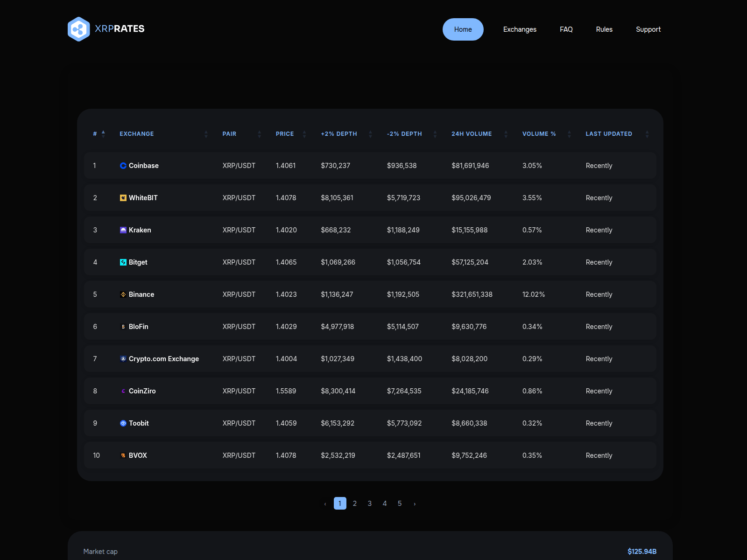The width and height of the screenshot is (747, 560).
Task: Click the Coinbase exchange logo icon
Action: pos(123,166)
